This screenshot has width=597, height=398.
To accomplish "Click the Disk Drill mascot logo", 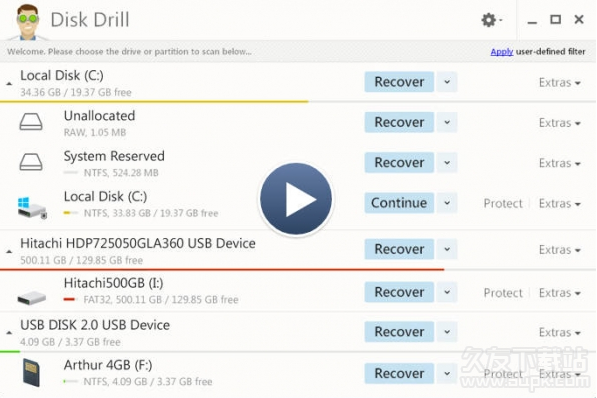I will [27, 21].
